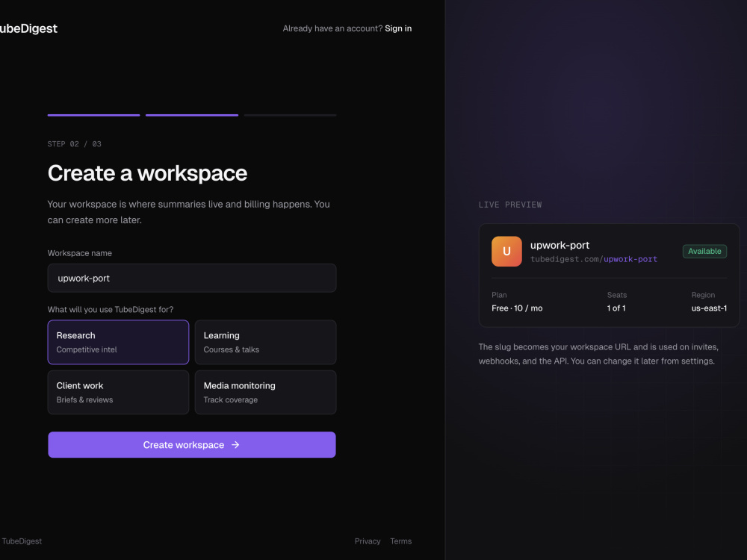
Task: Select the Media monitoring option card
Action: click(265, 393)
